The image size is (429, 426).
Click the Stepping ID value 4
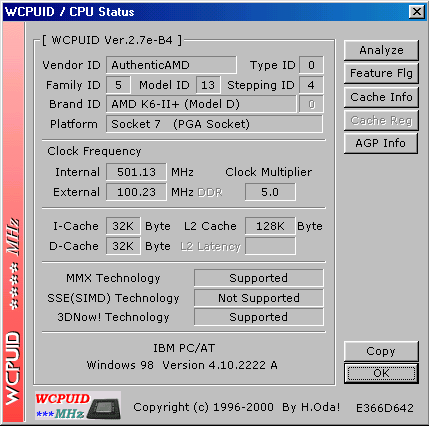tap(311, 85)
